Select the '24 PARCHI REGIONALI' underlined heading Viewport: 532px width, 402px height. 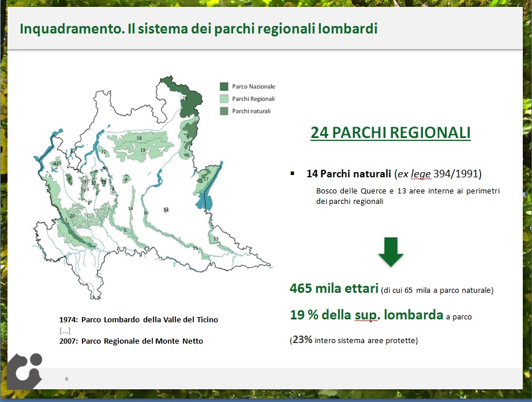tap(390, 133)
